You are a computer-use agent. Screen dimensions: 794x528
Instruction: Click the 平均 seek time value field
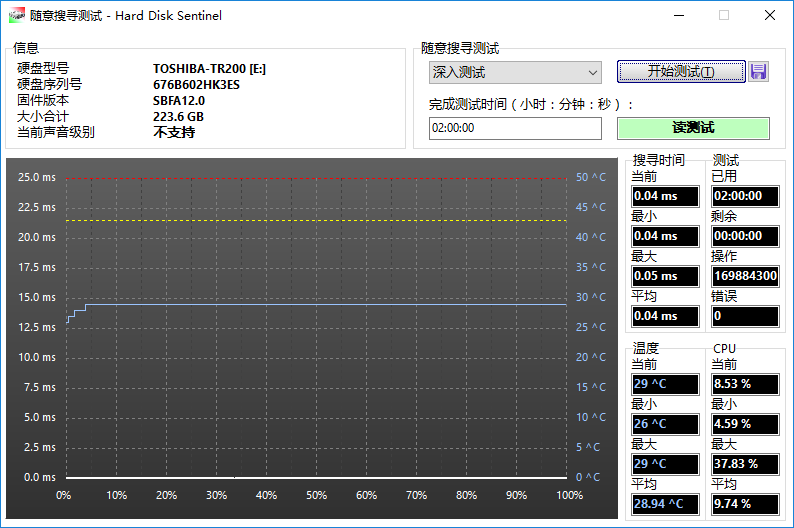[665, 316]
